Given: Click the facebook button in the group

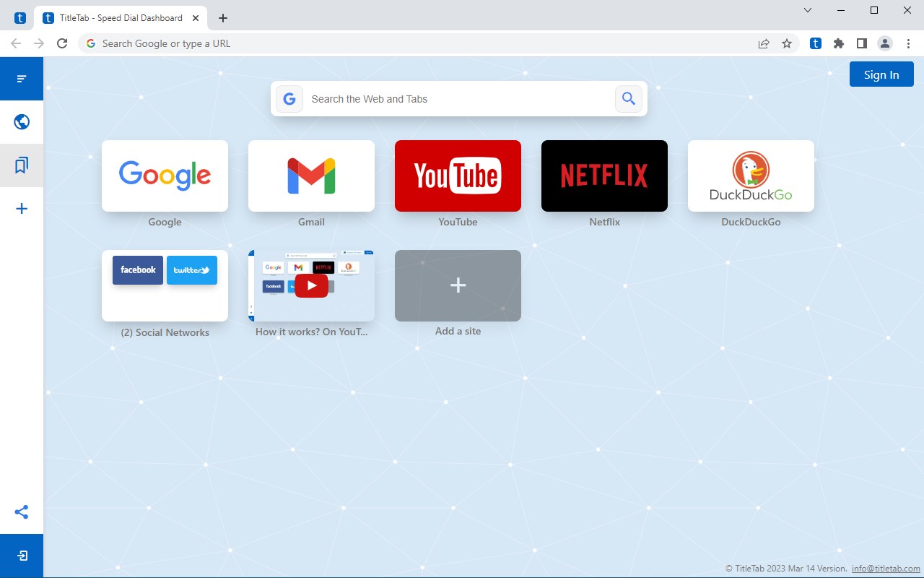Looking at the screenshot, I should point(138,269).
